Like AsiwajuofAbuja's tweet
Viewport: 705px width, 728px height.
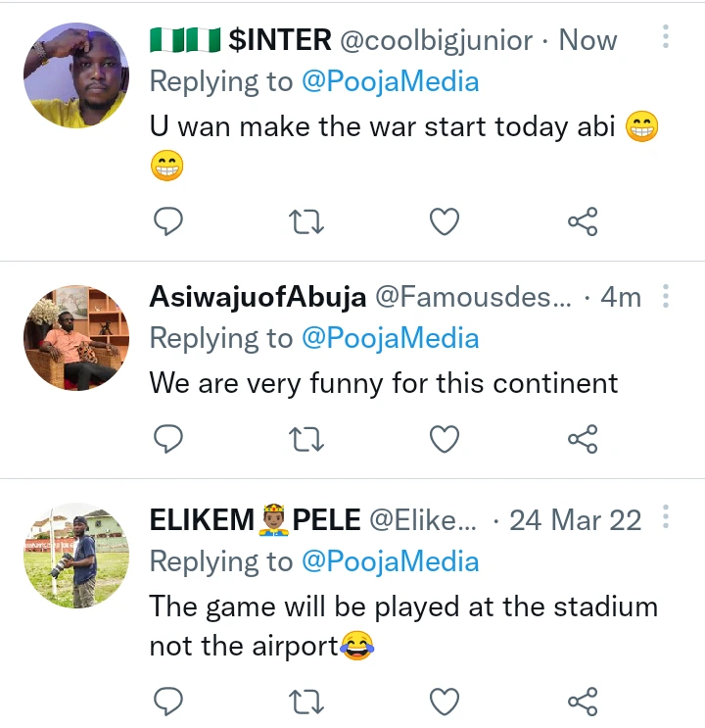point(445,440)
